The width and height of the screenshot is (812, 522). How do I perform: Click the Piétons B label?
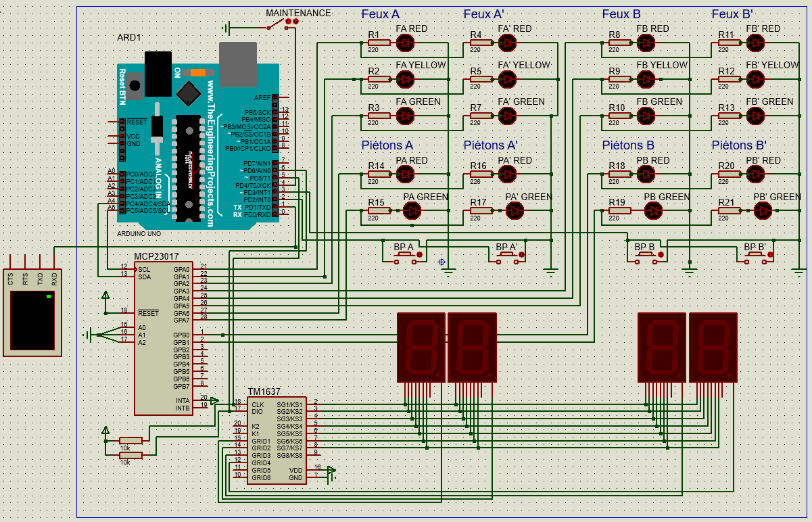pyautogui.click(x=628, y=145)
